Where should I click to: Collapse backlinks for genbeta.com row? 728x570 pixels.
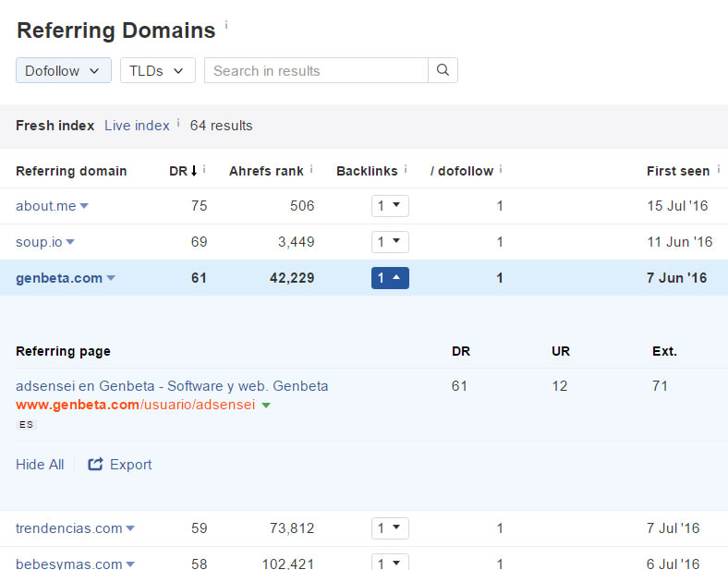[390, 278]
